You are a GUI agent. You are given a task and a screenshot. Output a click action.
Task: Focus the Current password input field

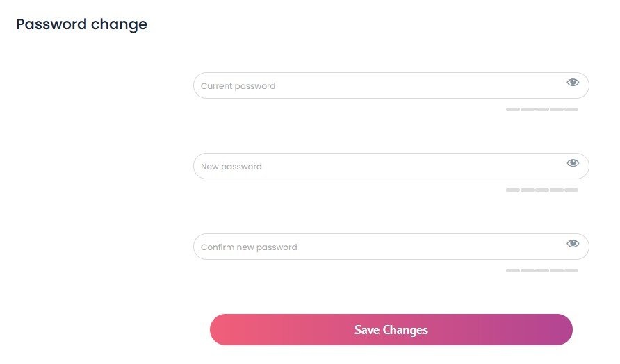coord(375,86)
